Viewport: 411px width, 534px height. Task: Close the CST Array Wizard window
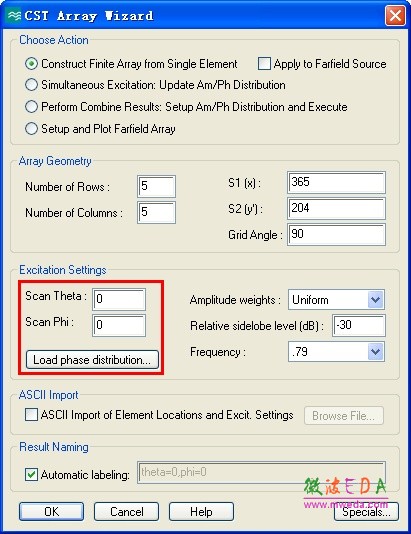pyautogui.click(x=395, y=16)
